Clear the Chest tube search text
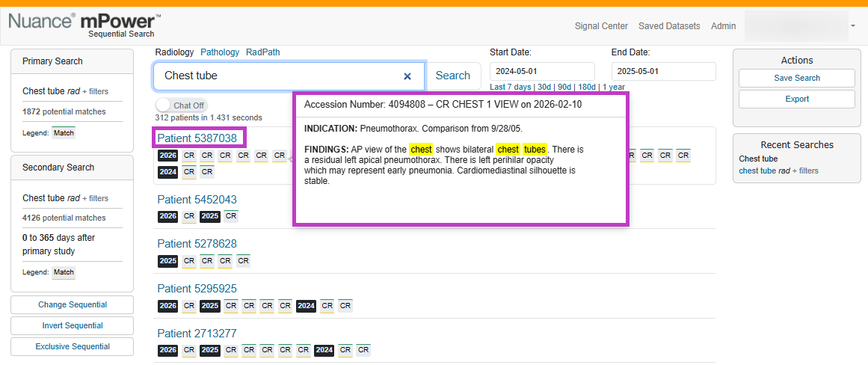This screenshot has width=868, height=365. [x=407, y=76]
